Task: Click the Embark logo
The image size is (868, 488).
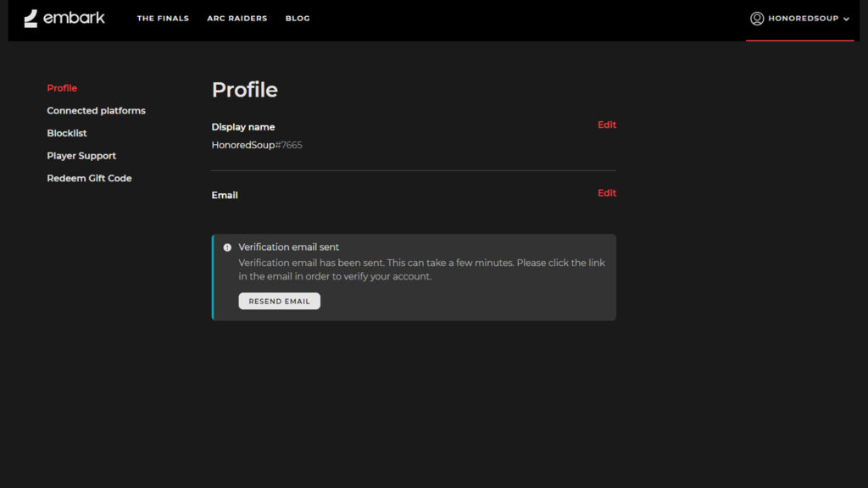Action: tap(64, 19)
